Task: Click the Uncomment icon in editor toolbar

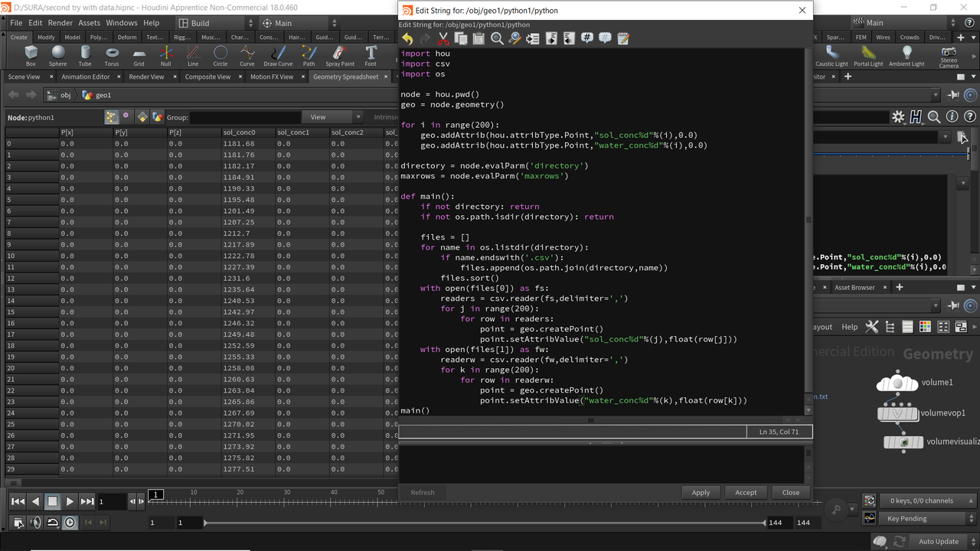Action: point(605,38)
